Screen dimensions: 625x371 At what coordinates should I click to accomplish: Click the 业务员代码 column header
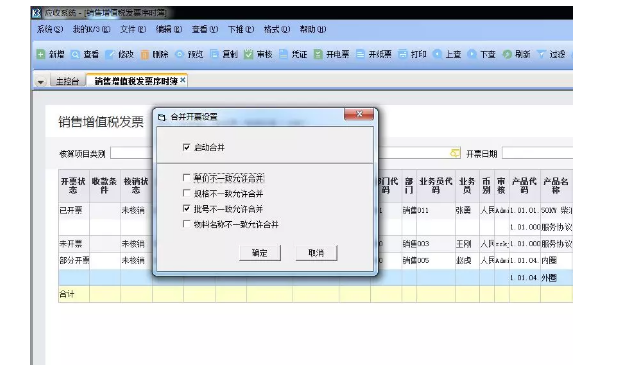436,186
